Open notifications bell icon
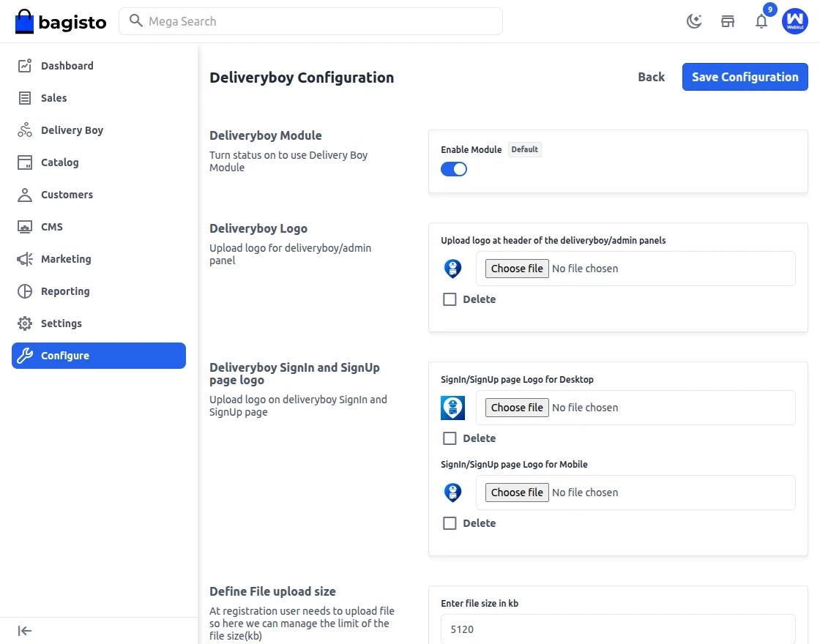820x644 pixels. [761, 21]
